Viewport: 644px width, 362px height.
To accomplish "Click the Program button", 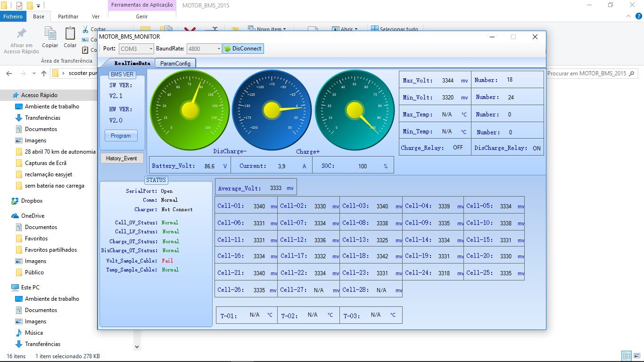I will click(121, 136).
